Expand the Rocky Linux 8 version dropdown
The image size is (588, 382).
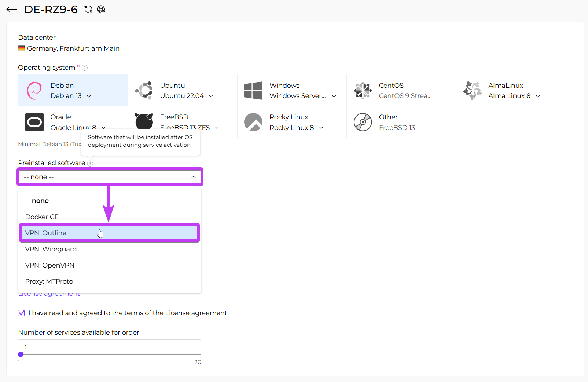tap(321, 128)
